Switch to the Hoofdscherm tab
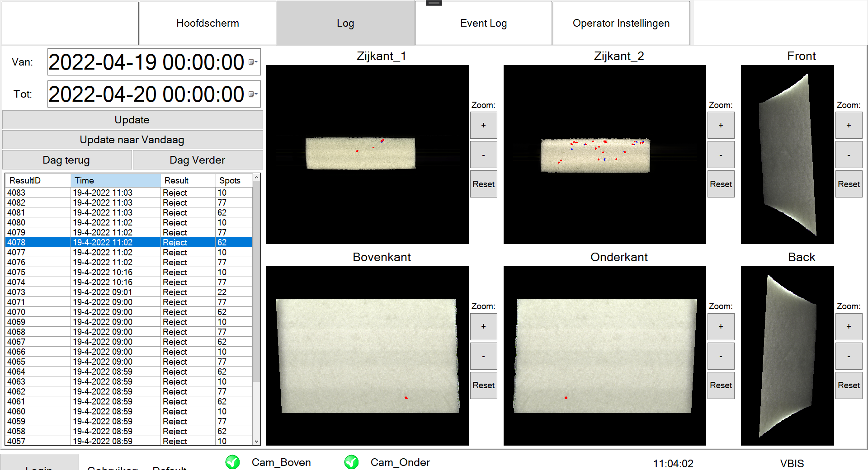 [x=208, y=23]
